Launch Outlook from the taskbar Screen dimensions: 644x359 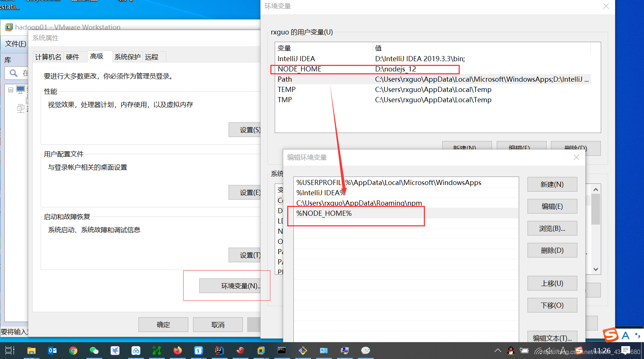(52, 351)
